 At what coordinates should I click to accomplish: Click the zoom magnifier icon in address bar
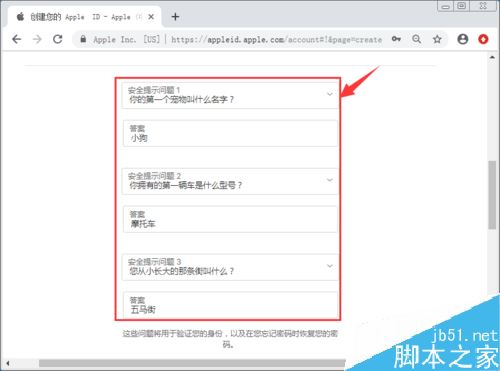[x=417, y=39]
